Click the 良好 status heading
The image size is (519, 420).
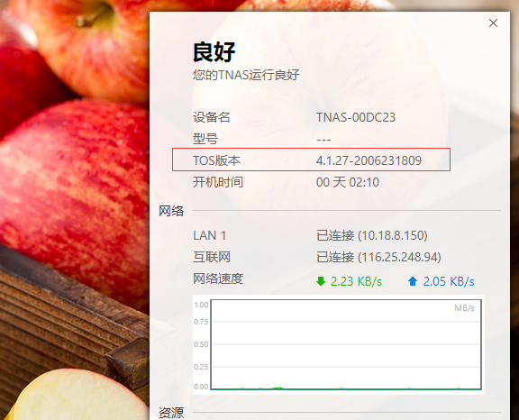pyautogui.click(x=214, y=52)
